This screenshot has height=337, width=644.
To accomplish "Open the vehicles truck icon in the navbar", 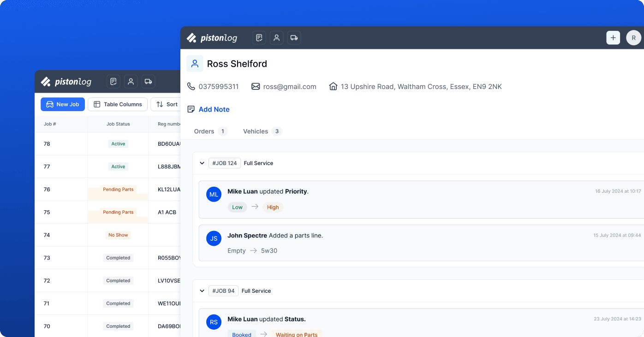I will click(x=294, y=37).
